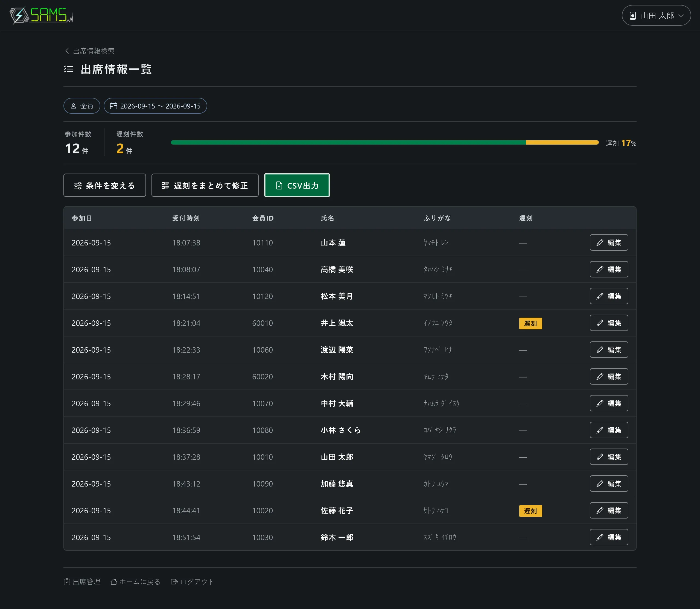Screen dimensions: 700x609
Task: Click member ID 60010
Action: [x=262, y=323]
